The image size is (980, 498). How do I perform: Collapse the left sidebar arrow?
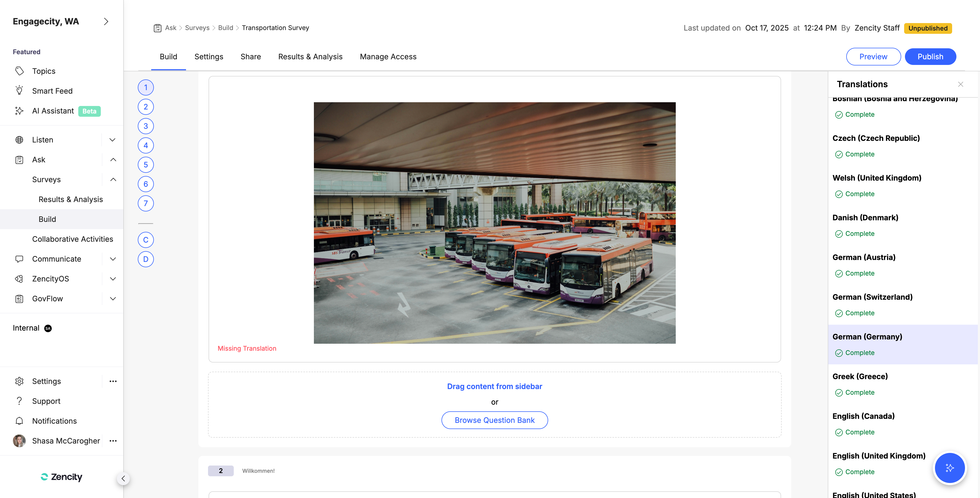click(123, 478)
